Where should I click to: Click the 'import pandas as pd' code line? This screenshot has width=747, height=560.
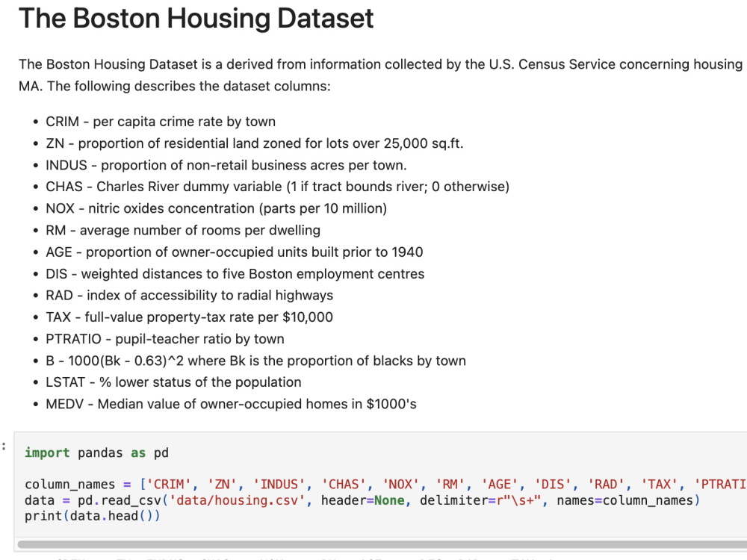click(96, 453)
